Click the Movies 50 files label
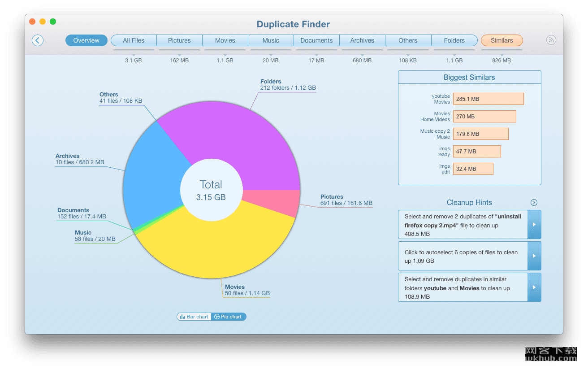Screen dimensions: 588x370 tap(247, 290)
